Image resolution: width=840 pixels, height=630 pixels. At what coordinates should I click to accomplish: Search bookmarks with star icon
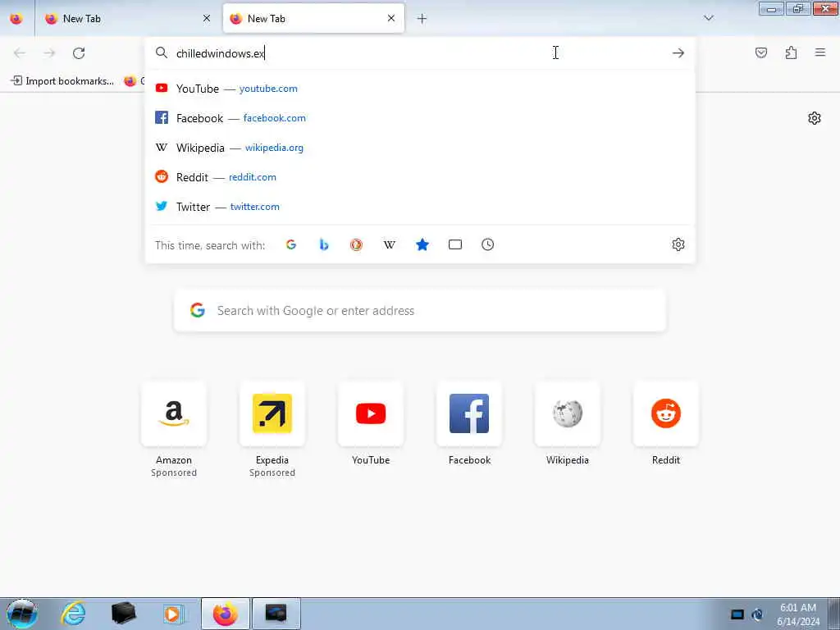[422, 244]
